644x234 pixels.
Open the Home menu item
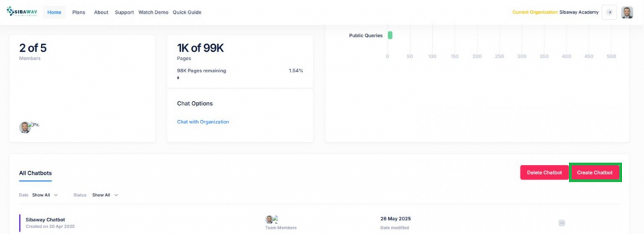point(54,13)
